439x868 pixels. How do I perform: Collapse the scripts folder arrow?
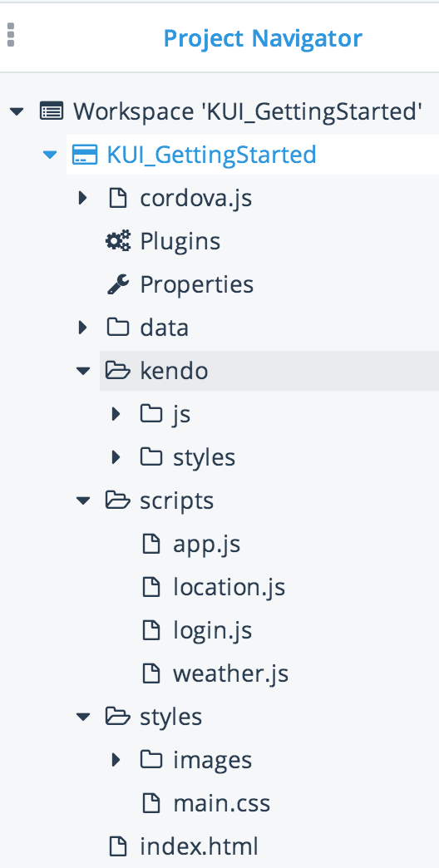tap(83, 501)
